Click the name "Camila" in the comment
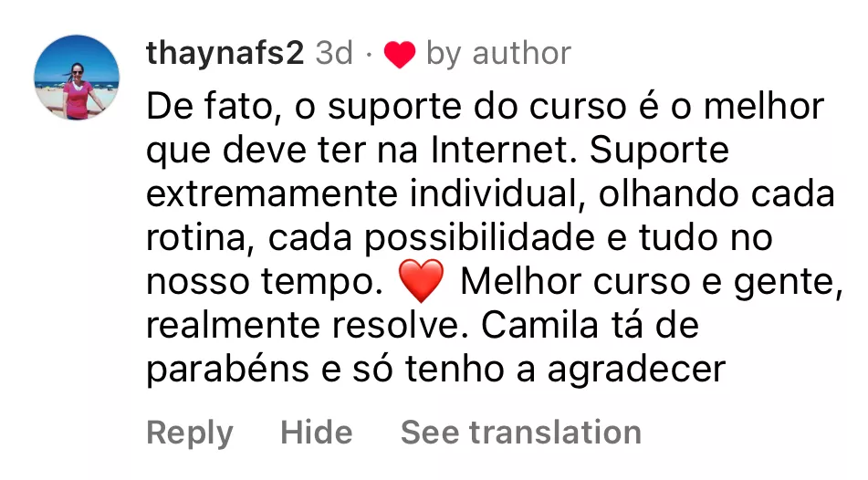Viewport: 868px width, 480px height. coord(539,325)
